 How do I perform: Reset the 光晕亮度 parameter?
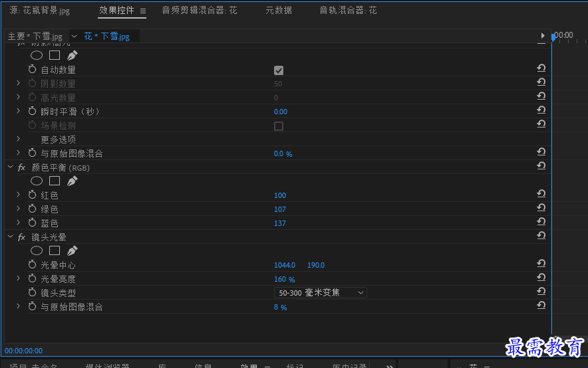(541, 277)
